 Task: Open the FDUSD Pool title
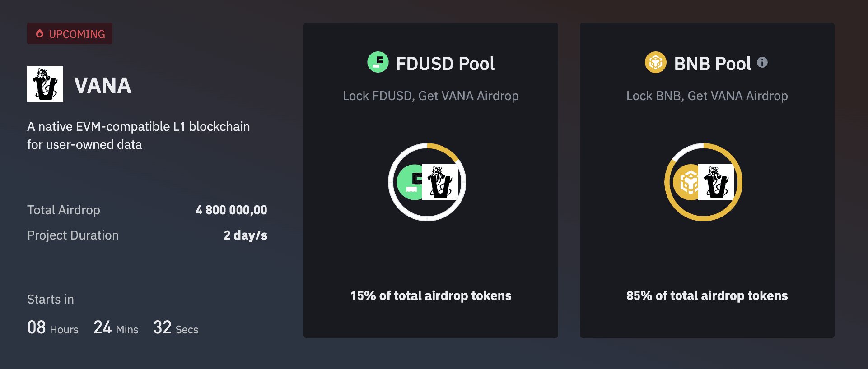445,64
